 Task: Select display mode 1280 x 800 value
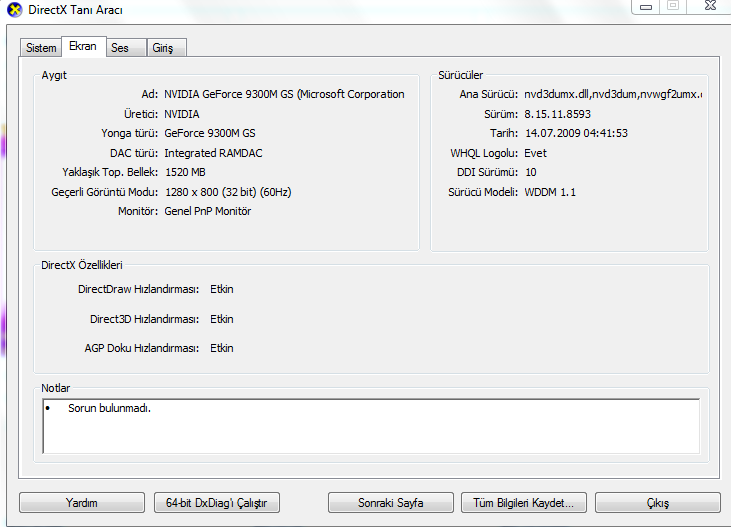pos(228,192)
